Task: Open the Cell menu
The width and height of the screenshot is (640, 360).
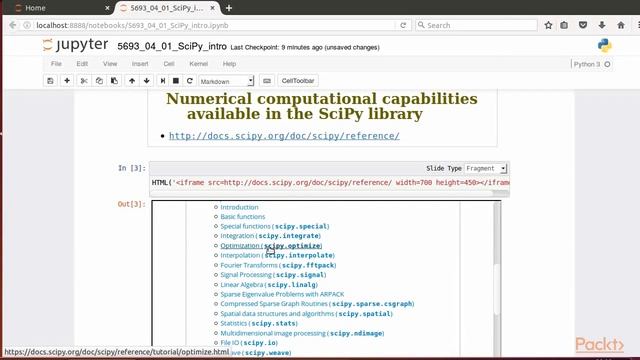Action: point(169,64)
